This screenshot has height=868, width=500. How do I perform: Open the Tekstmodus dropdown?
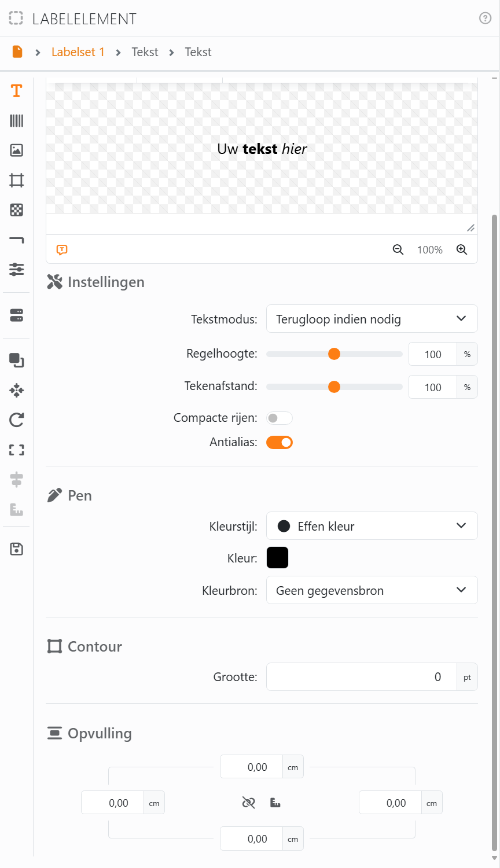coord(372,319)
